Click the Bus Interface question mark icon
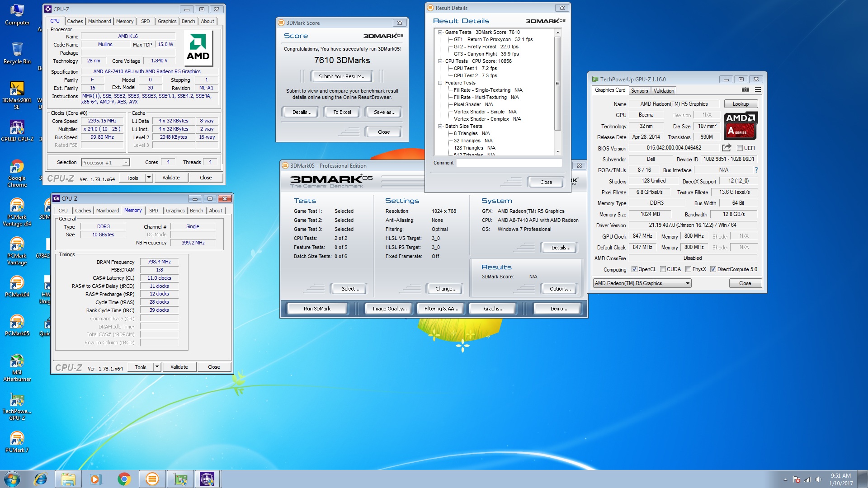This screenshot has width=868, height=488. [756, 170]
